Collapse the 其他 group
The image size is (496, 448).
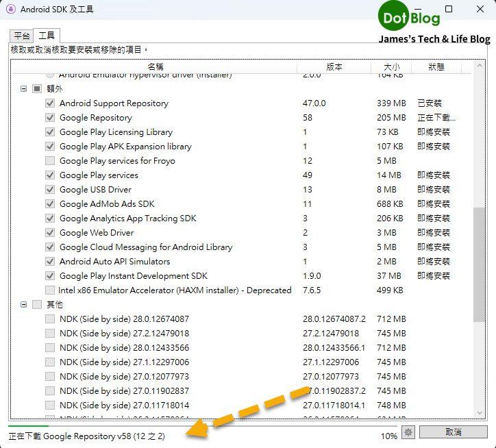pyautogui.click(x=24, y=305)
